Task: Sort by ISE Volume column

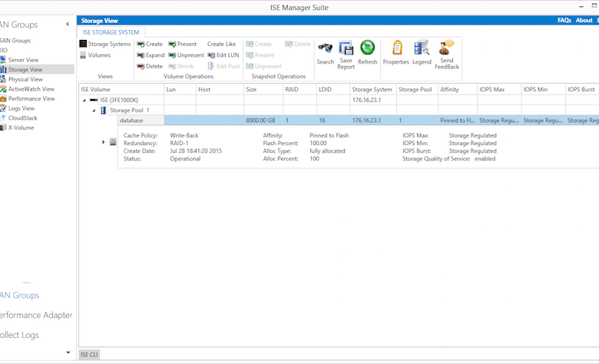Action: click(x=121, y=89)
